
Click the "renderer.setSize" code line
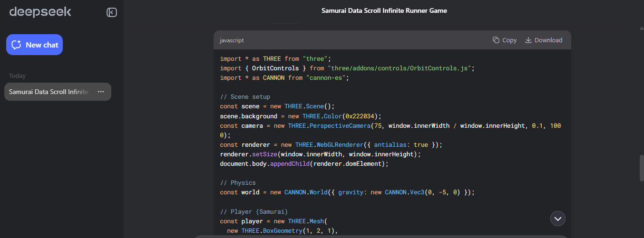(322, 154)
